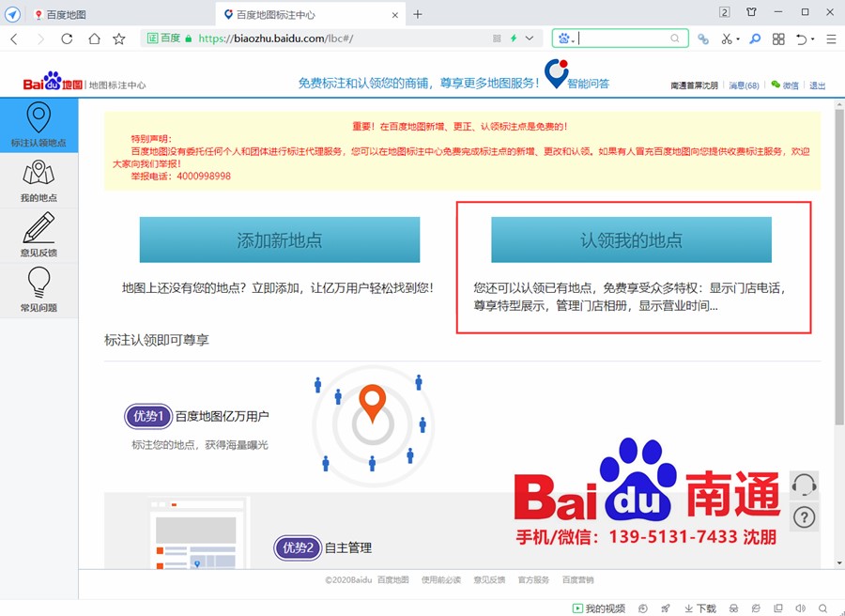
Task: Open 我的视频 in the status bar
Action: 599,608
